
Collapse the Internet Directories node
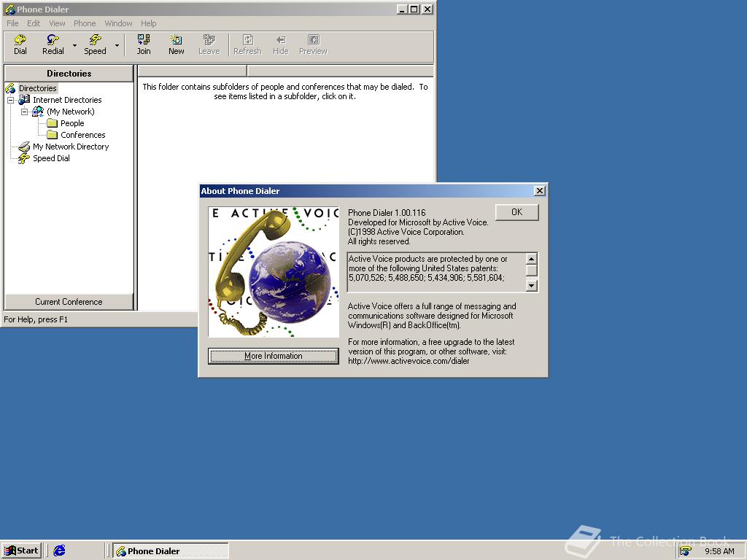coord(10,100)
